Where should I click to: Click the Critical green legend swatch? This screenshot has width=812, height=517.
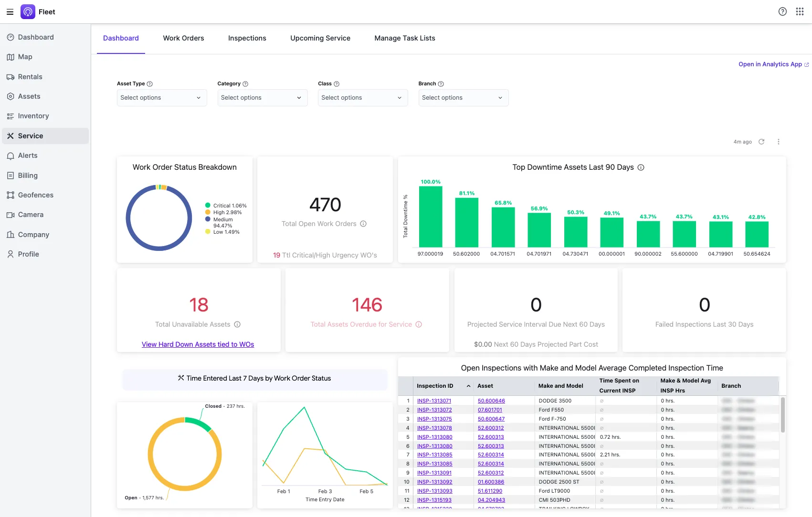pyautogui.click(x=208, y=206)
